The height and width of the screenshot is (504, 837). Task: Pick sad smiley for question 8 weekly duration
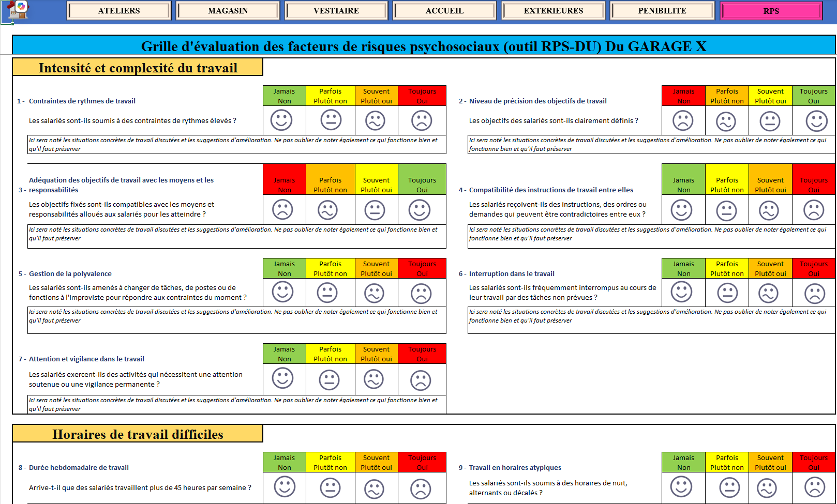pyautogui.click(x=421, y=488)
